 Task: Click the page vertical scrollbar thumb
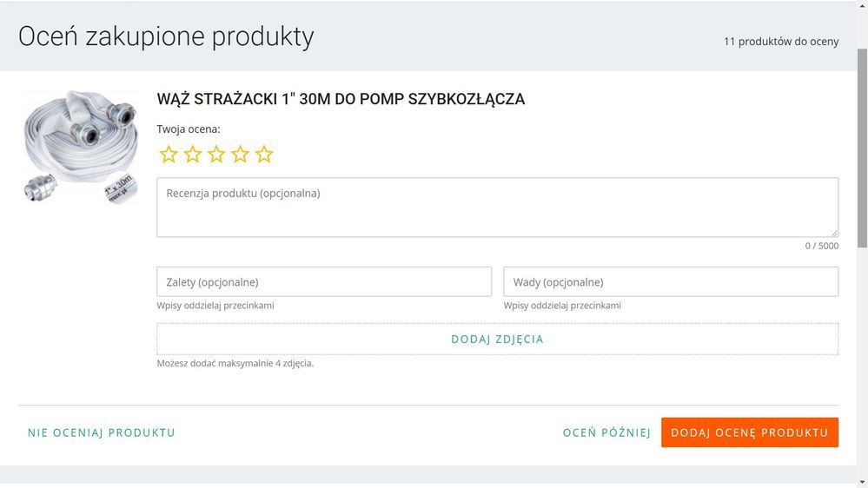tap(863, 148)
